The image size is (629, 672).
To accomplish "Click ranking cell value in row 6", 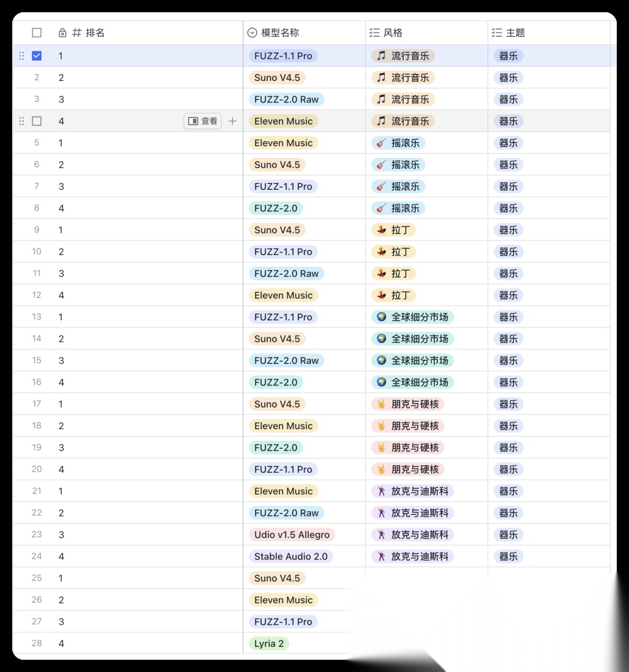I will click(x=61, y=165).
